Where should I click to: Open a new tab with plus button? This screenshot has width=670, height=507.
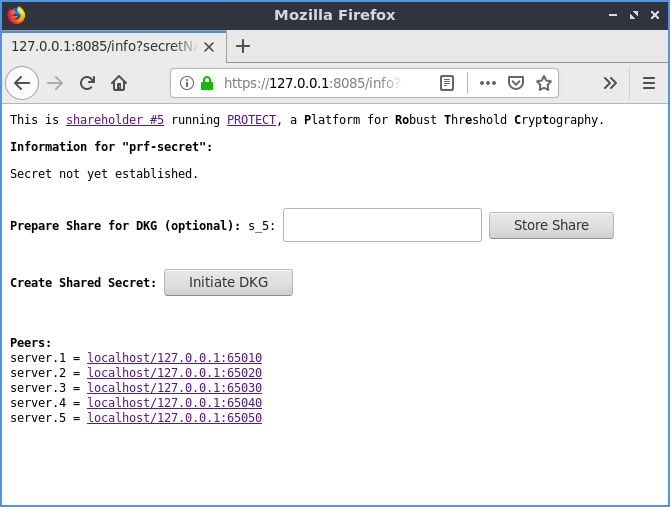243,46
